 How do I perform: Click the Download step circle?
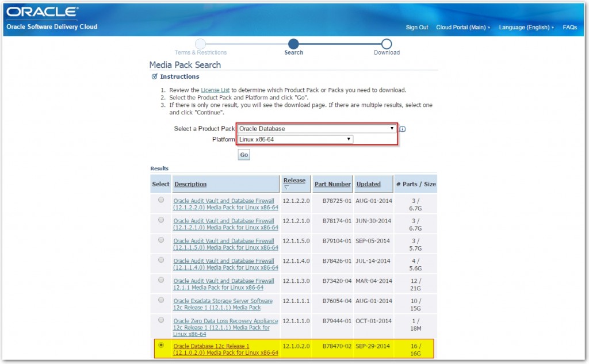pyautogui.click(x=386, y=43)
